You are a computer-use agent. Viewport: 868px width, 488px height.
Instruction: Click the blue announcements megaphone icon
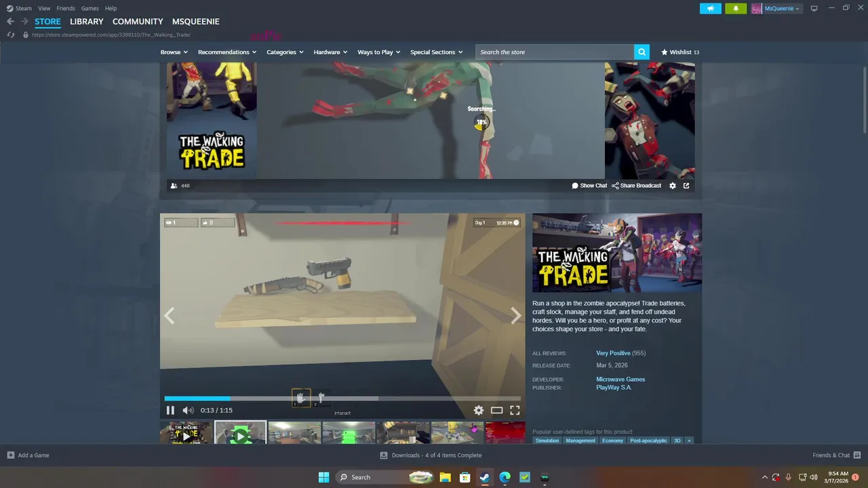(711, 8)
